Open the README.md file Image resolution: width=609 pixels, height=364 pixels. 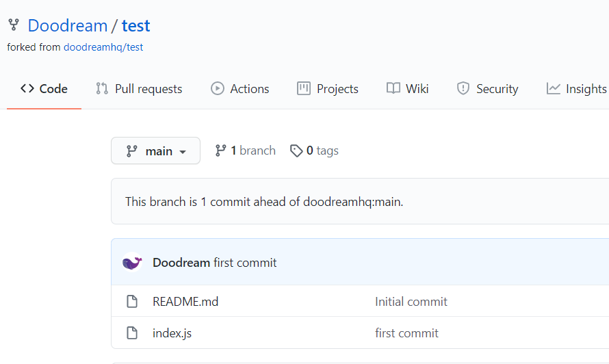(x=185, y=302)
